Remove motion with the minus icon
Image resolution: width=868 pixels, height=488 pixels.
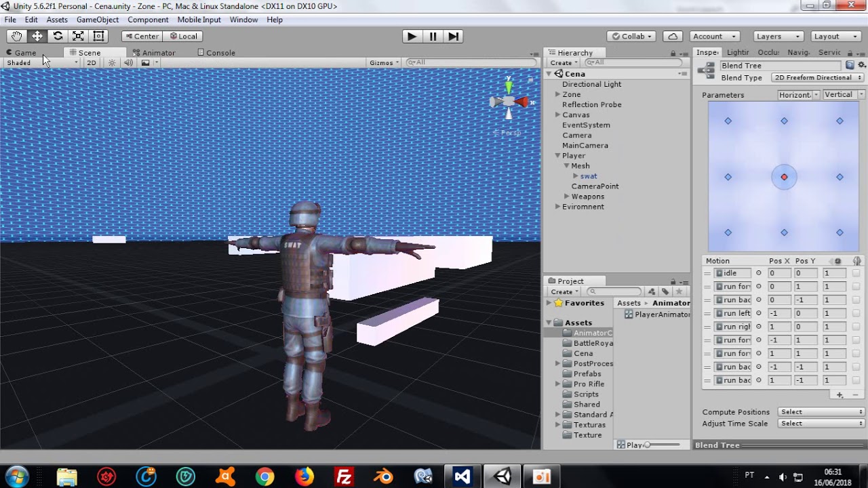click(854, 394)
